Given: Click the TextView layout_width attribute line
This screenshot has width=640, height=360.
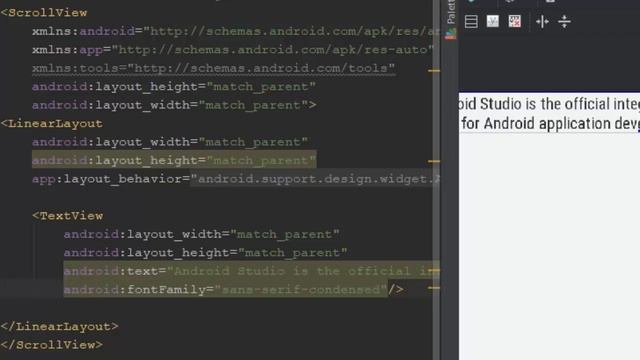Looking at the screenshot, I should [x=202, y=234].
